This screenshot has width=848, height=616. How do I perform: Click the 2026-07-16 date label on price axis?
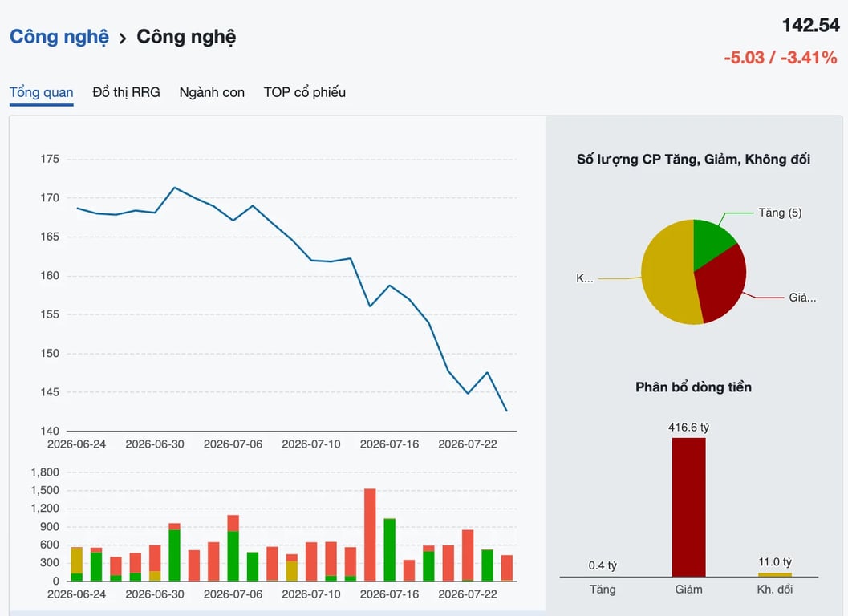pos(389,444)
